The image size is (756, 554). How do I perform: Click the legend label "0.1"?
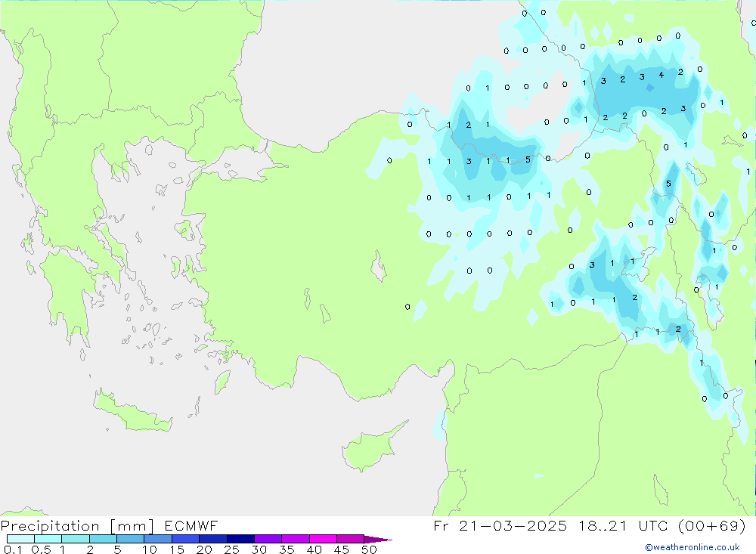point(13,549)
